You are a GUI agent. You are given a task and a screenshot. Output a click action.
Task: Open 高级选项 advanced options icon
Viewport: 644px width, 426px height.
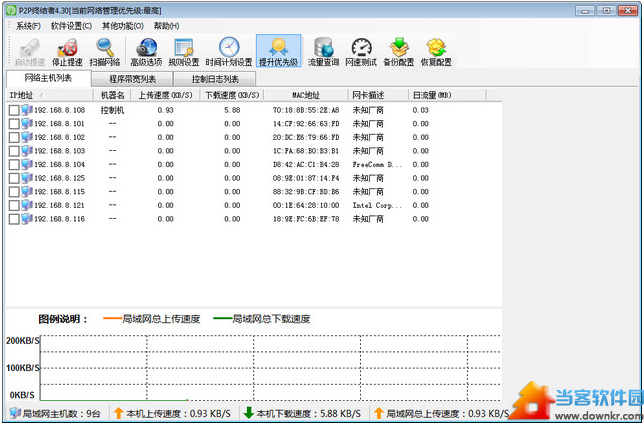(146, 47)
